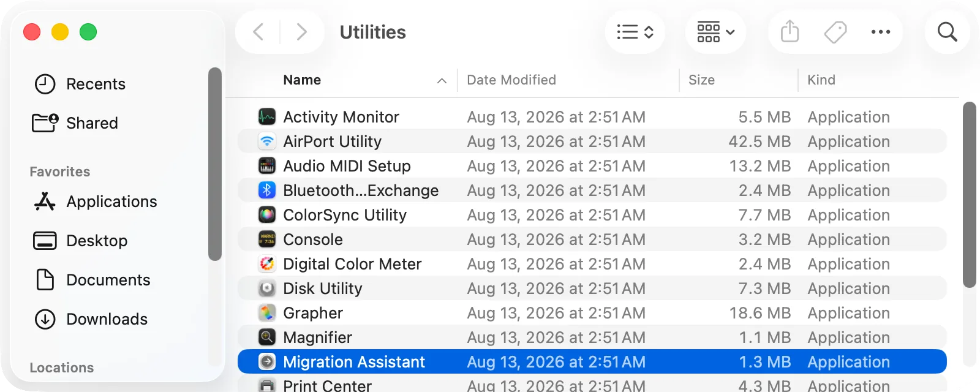
Task: Sort by the Name column header
Action: tap(302, 80)
